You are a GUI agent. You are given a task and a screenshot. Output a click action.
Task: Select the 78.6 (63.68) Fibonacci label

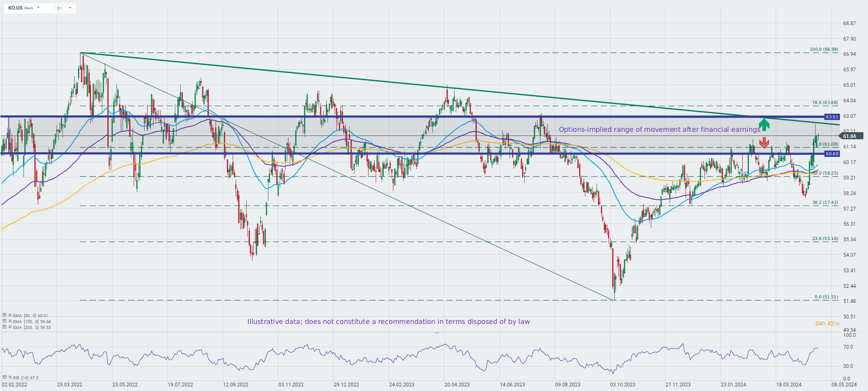825,103
